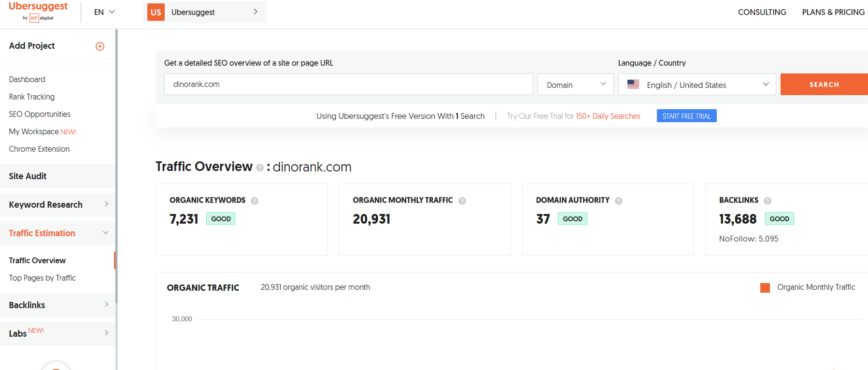Expand the Labs sidebar section

pyautogui.click(x=58, y=333)
